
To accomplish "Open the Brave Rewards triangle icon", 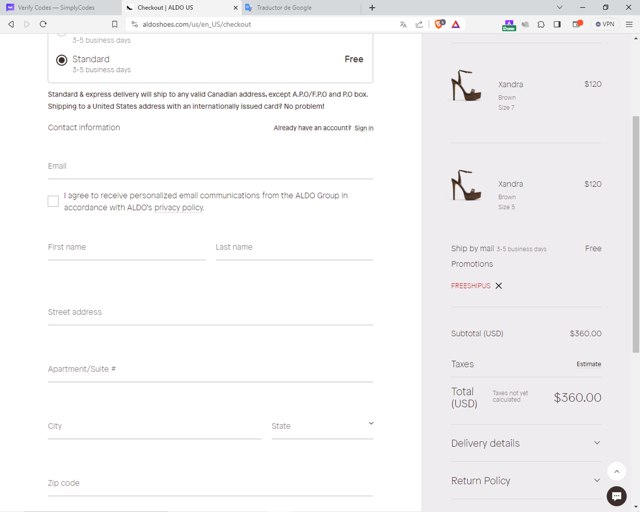I will point(456,24).
